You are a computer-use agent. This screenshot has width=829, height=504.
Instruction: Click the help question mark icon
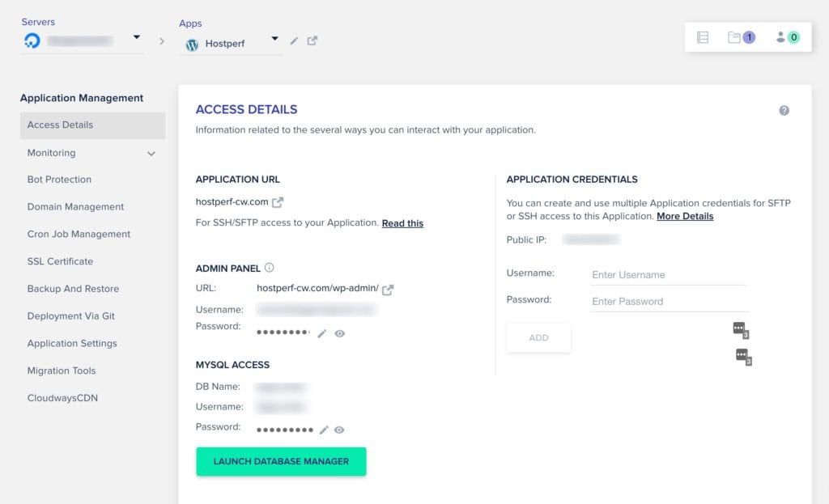(784, 111)
